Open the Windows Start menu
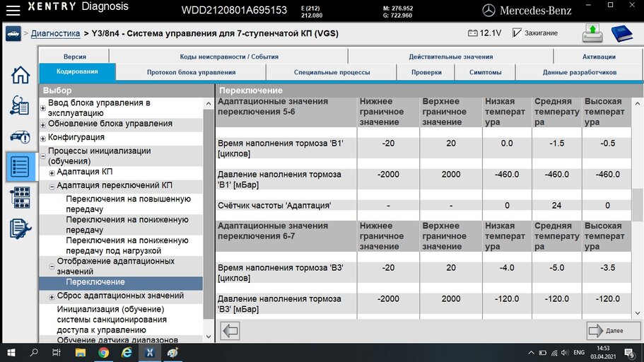This screenshot has height=362, width=644. 11,353
